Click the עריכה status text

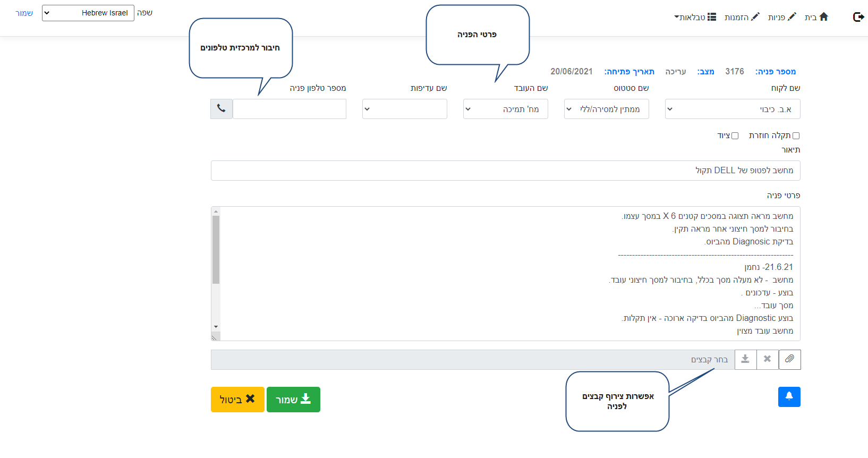pos(676,72)
